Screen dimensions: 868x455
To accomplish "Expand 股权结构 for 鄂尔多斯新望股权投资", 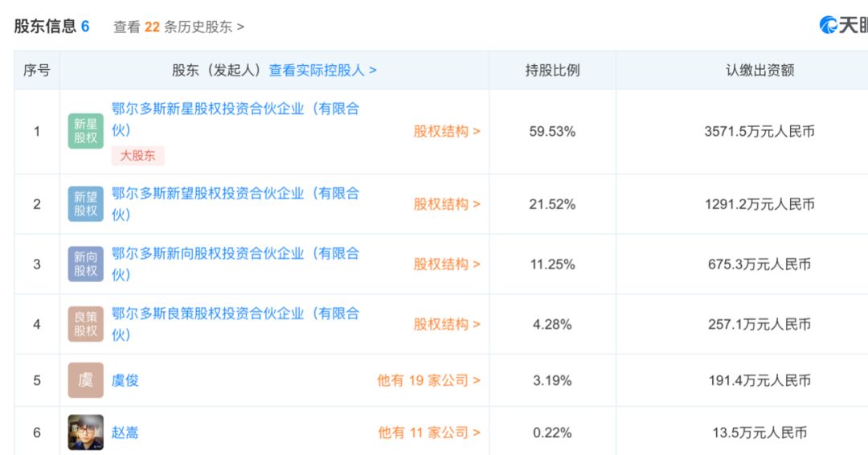I will click(x=447, y=203).
